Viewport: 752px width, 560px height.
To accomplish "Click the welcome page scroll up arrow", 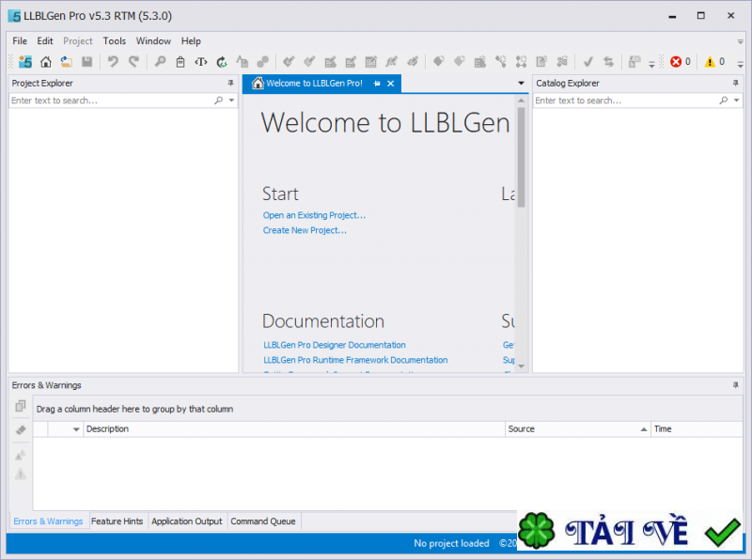I will coord(522,100).
